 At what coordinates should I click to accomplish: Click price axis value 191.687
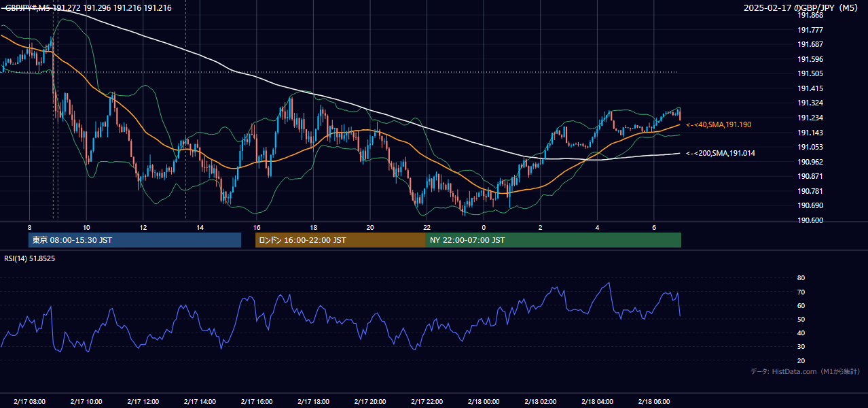coord(810,44)
